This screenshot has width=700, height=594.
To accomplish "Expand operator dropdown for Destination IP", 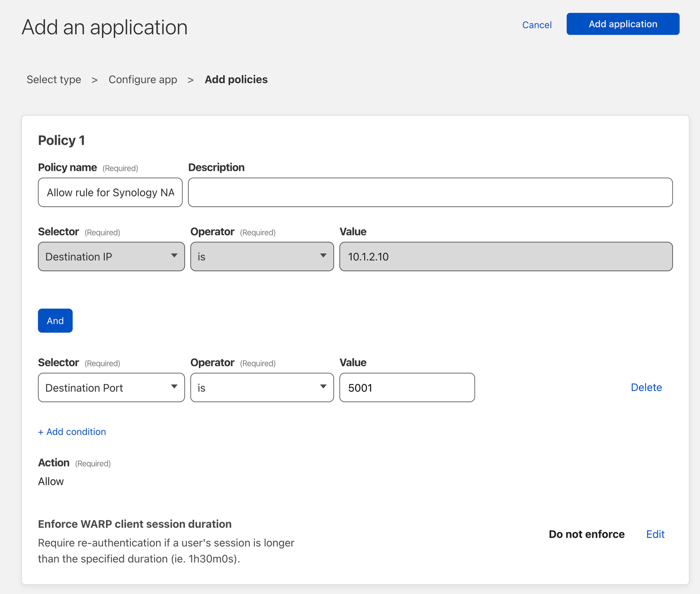I will click(x=262, y=257).
